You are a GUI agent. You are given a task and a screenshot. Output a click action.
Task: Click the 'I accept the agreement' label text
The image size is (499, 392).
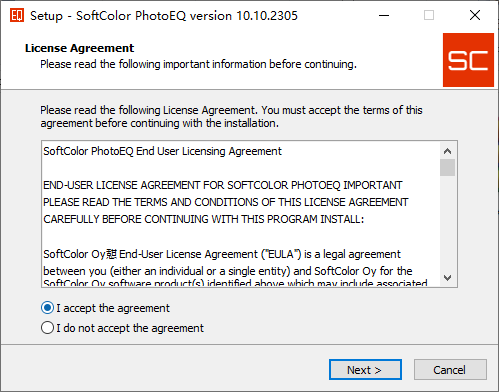coord(113,308)
